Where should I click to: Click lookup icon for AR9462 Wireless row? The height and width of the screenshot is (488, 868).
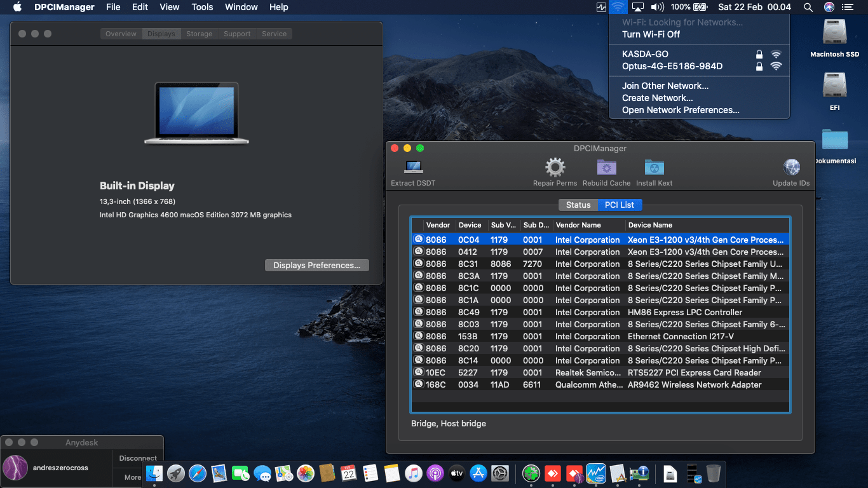click(418, 384)
